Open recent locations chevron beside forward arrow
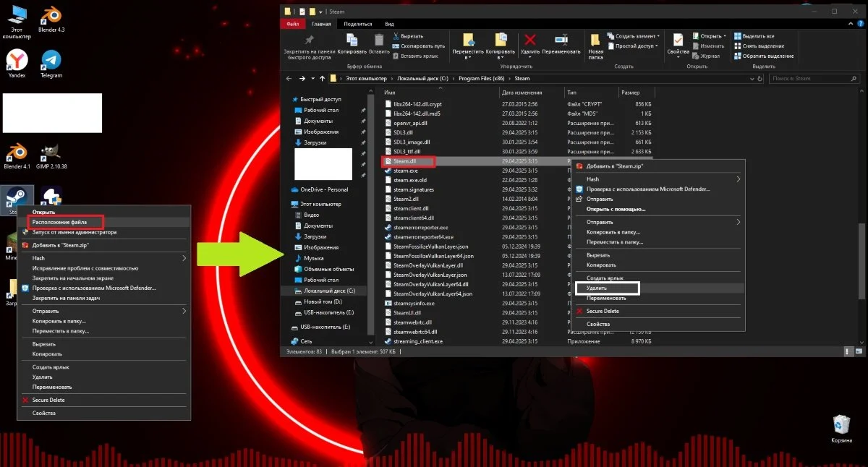Viewport: 868px width, 467px height. click(x=312, y=78)
